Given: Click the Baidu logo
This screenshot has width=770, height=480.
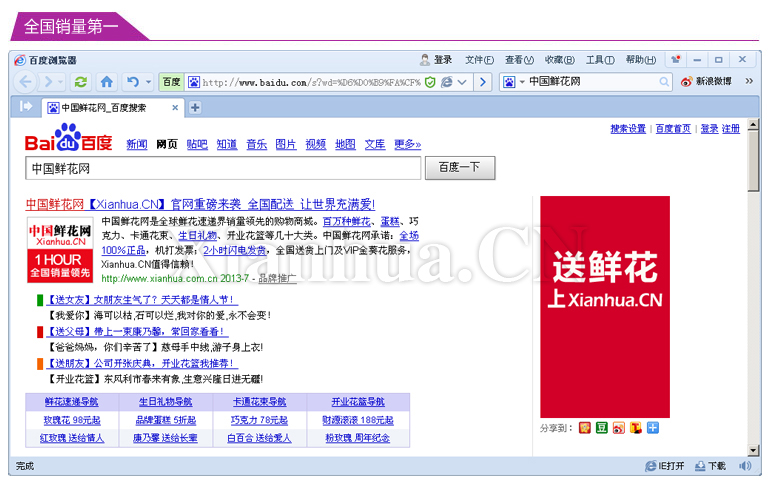Looking at the screenshot, I should (68, 137).
